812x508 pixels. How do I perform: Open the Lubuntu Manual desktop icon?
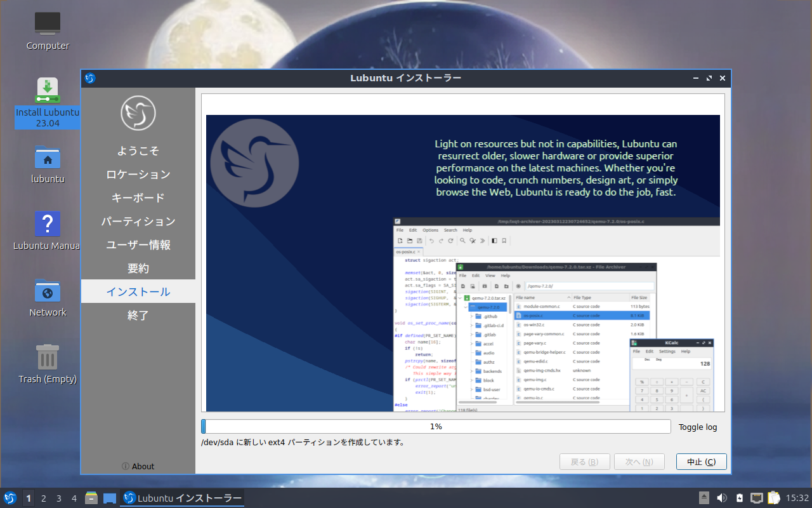(x=48, y=231)
